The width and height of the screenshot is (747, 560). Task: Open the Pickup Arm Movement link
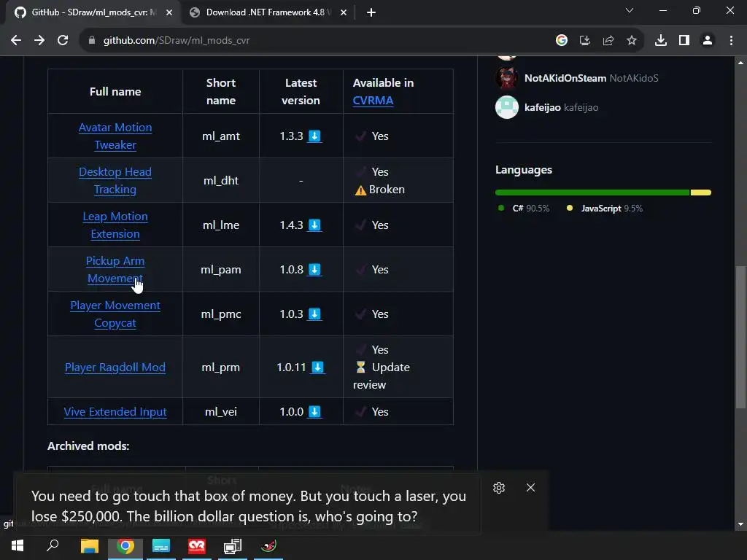point(115,270)
